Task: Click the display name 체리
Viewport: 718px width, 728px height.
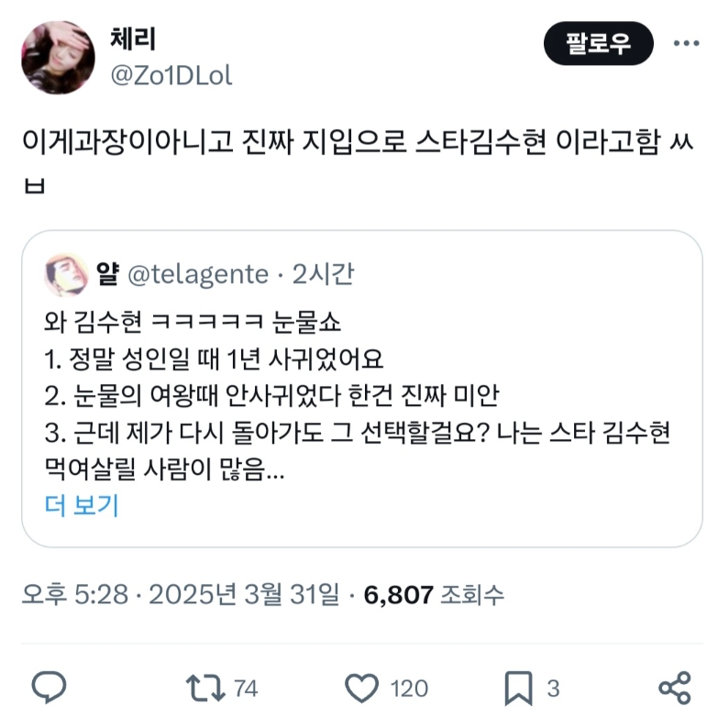Action: coord(133,39)
